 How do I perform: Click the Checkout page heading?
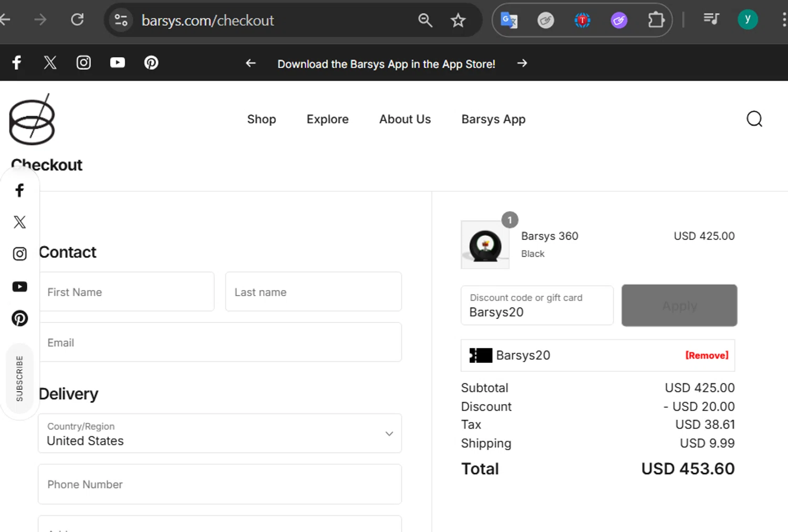(47, 165)
